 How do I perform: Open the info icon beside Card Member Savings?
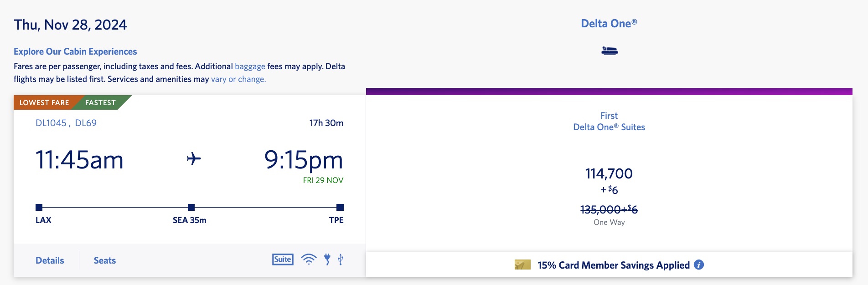tap(699, 265)
